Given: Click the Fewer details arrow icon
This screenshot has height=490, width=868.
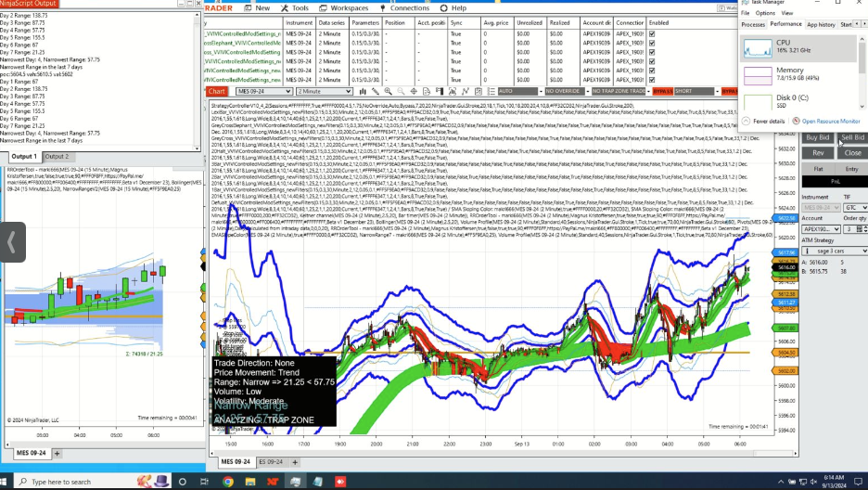Looking at the screenshot, I should tap(746, 121).
